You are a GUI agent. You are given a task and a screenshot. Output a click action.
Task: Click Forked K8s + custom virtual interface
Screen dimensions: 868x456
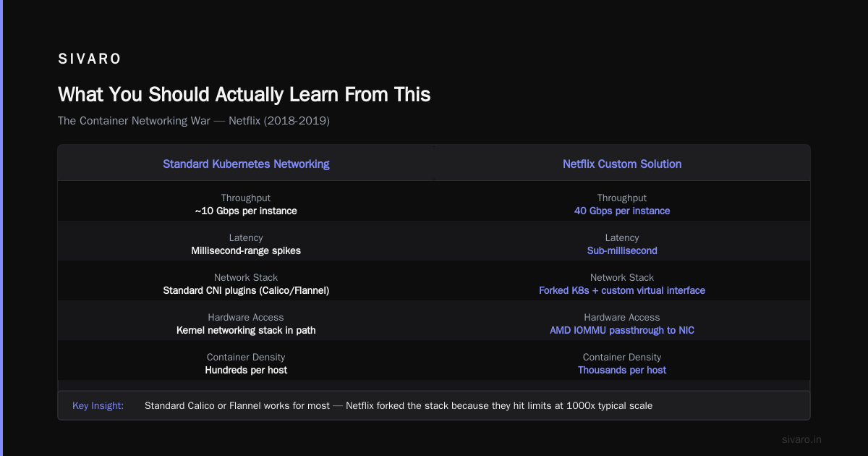(x=622, y=290)
